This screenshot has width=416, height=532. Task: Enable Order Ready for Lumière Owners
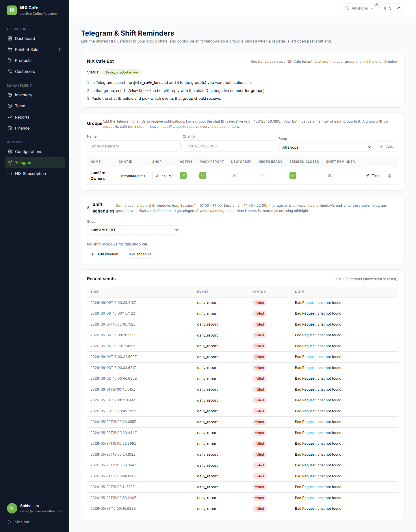pos(262,176)
